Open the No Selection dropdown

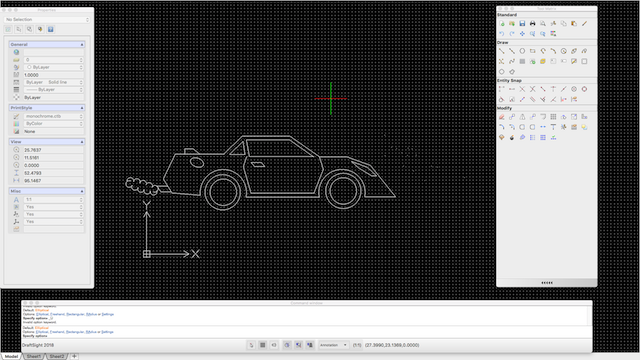47,20
